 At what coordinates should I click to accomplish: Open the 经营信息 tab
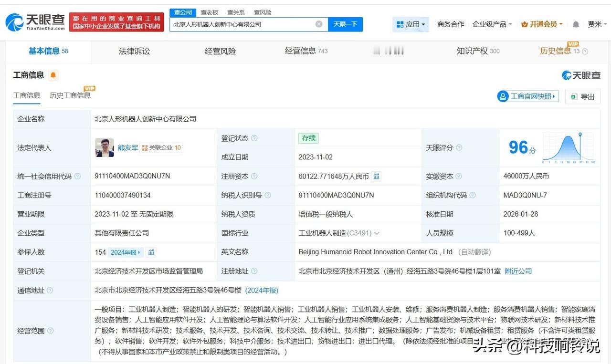pos(306,51)
